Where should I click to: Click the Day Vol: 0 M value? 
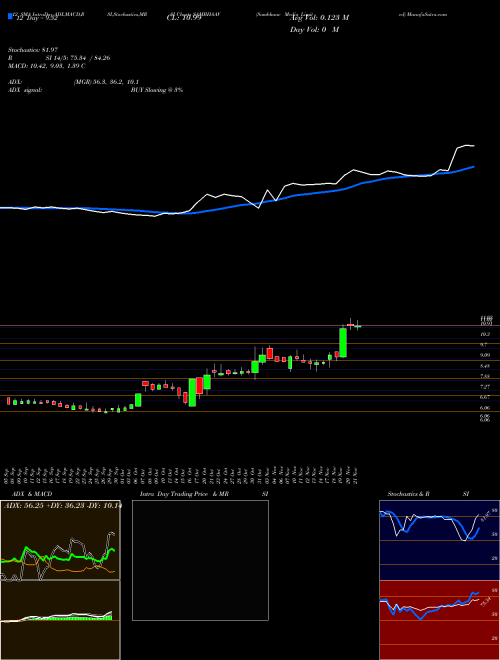[x=314, y=30]
